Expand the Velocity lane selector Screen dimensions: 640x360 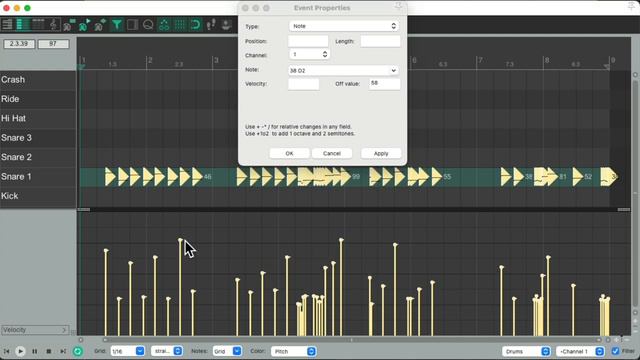point(35,330)
